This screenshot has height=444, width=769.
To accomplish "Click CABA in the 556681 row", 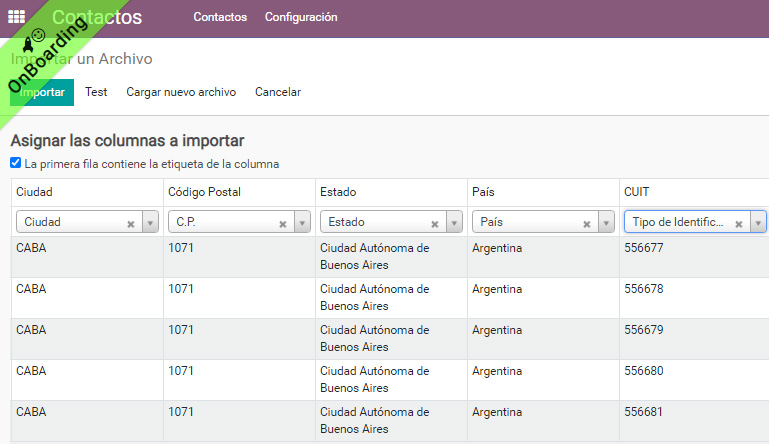I will (31, 412).
